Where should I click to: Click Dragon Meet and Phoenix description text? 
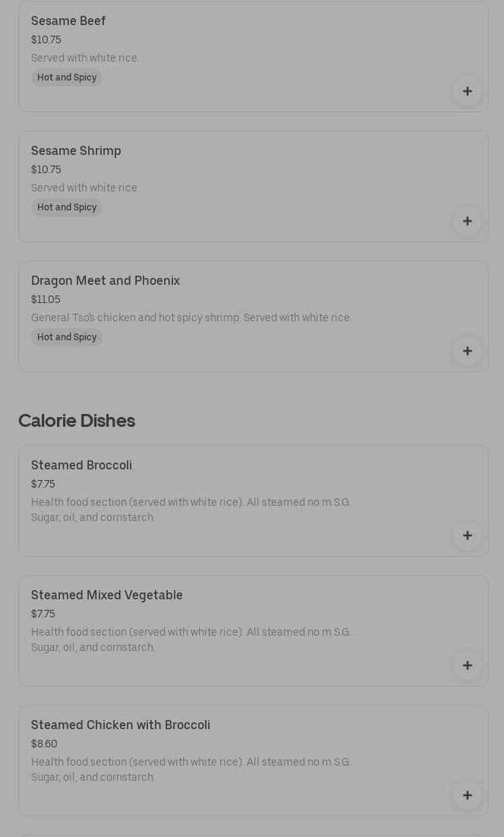[191, 318]
